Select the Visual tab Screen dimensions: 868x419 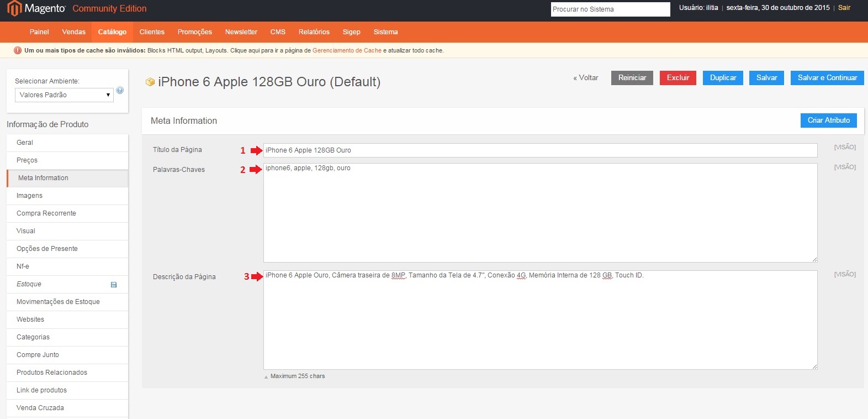(67, 231)
